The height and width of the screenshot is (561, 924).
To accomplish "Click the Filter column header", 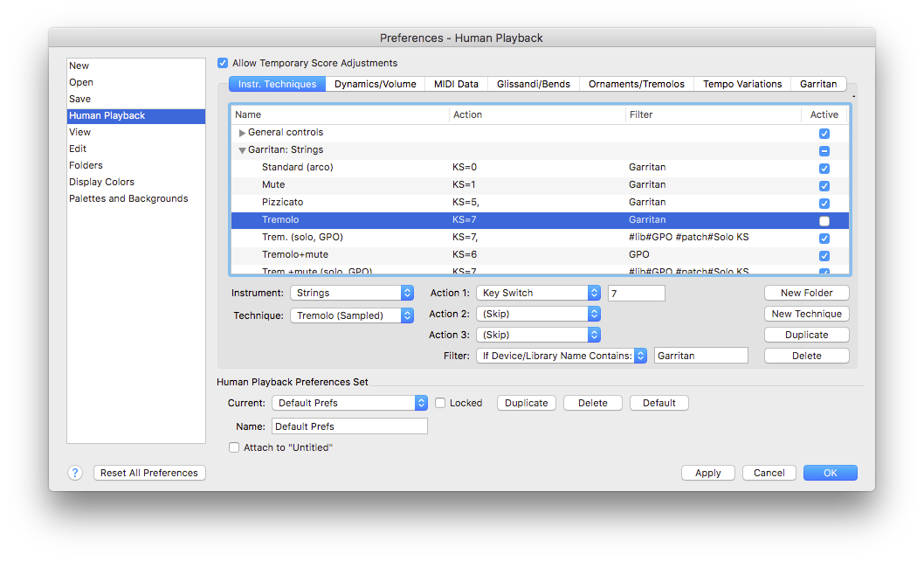I will coord(713,114).
